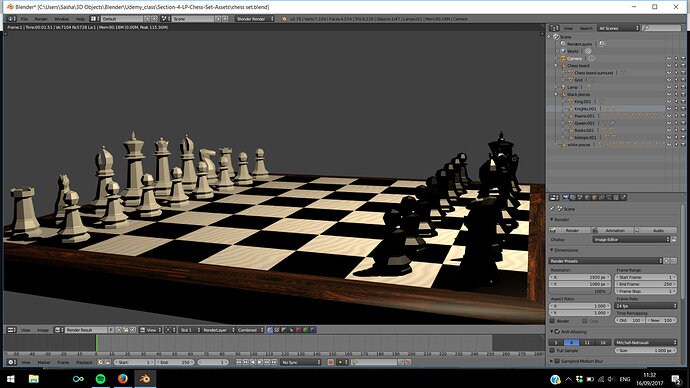The image size is (690, 388).
Task: Toggle visibility of King.001 in outliner
Action: (x=669, y=102)
